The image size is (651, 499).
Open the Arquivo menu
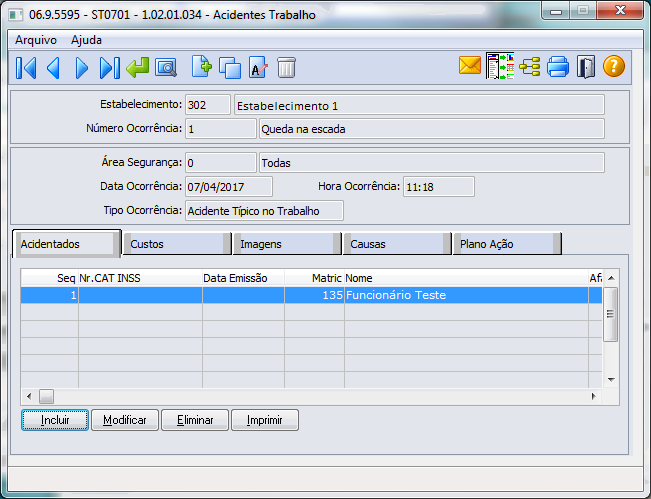pos(36,40)
